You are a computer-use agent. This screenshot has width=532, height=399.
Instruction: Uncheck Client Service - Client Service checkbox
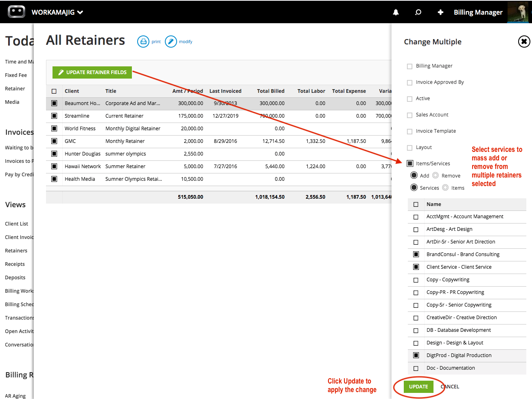[x=416, y=267]
